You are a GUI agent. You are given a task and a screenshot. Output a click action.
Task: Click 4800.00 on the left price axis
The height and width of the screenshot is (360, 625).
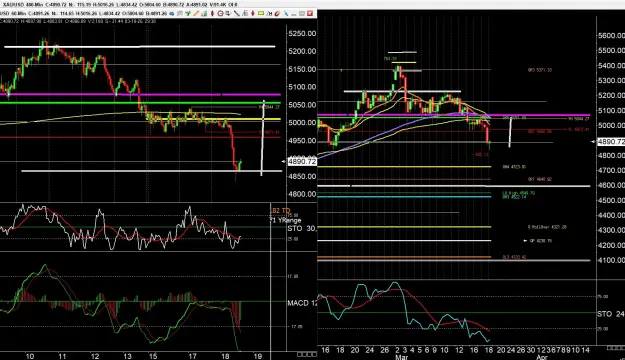click(x=302, y=194)
